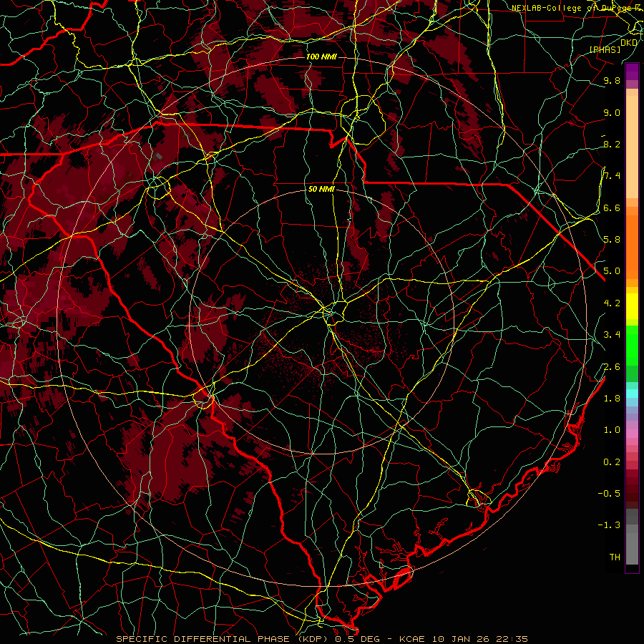
Task: Select the 9.8 value on the color scale
Action: tap(612, 81)
